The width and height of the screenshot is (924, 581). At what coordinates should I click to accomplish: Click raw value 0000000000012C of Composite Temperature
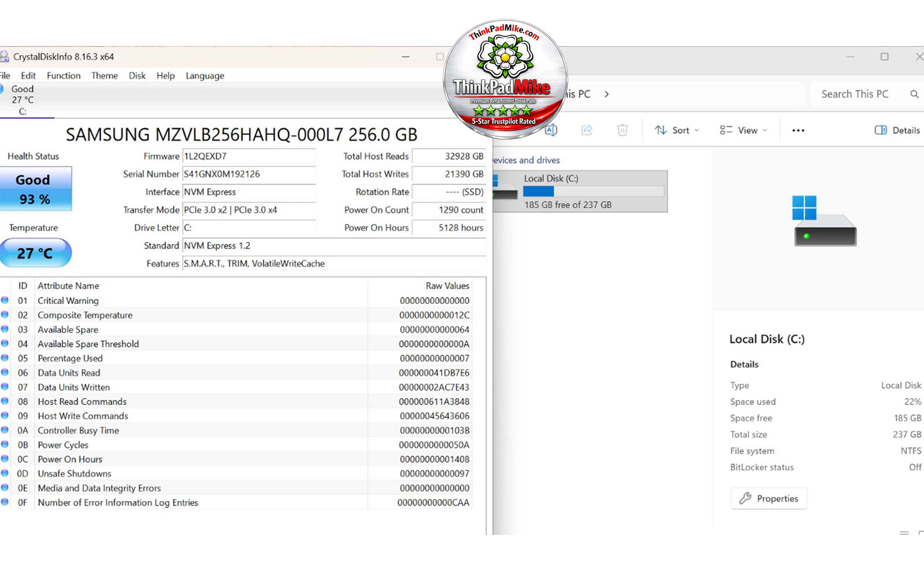click(434, 315)
